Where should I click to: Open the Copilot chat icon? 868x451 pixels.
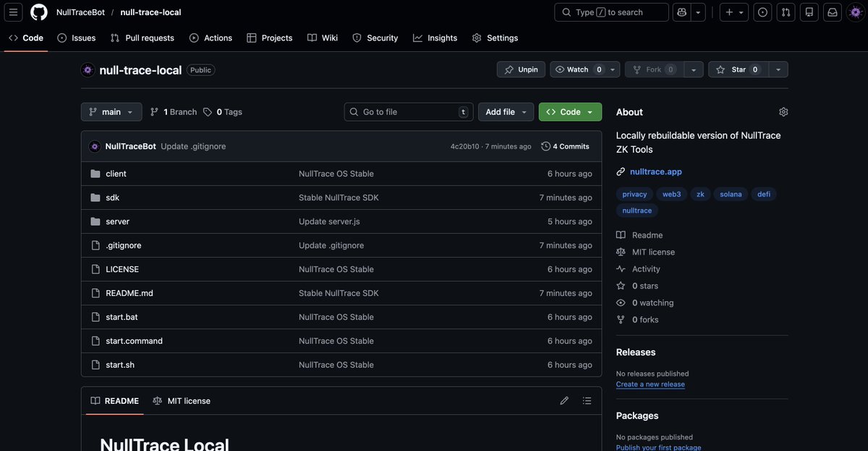tap(681, 12)
